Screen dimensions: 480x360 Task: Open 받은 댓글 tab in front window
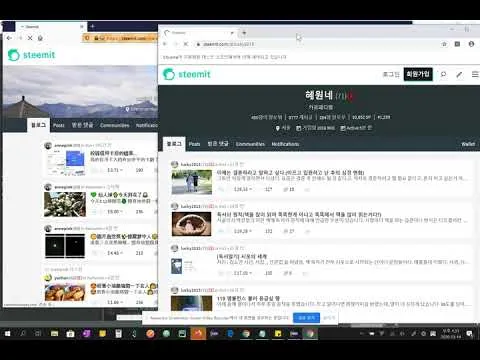[218, 144]
